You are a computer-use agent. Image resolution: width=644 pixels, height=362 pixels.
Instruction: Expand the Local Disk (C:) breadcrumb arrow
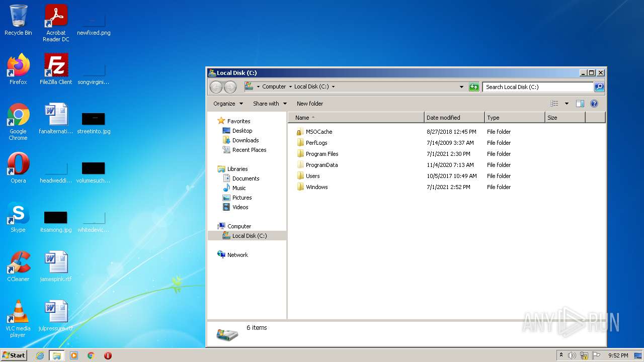333,86
